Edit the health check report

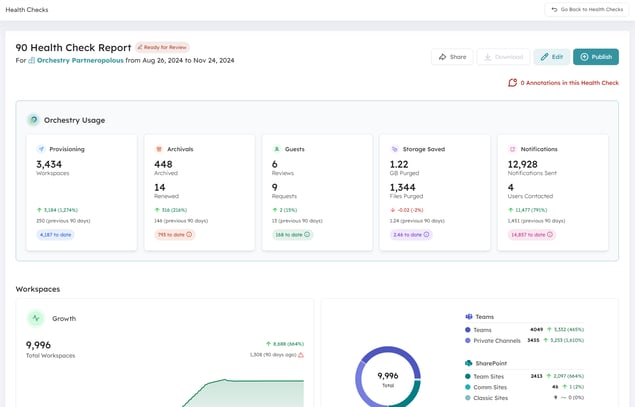pos(552,57)
